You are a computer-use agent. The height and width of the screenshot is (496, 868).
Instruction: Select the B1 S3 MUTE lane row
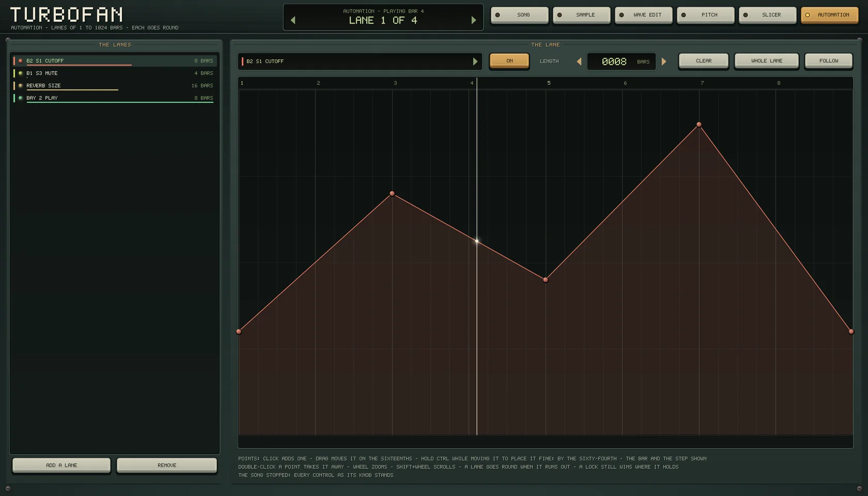click(x=115, y=73)
